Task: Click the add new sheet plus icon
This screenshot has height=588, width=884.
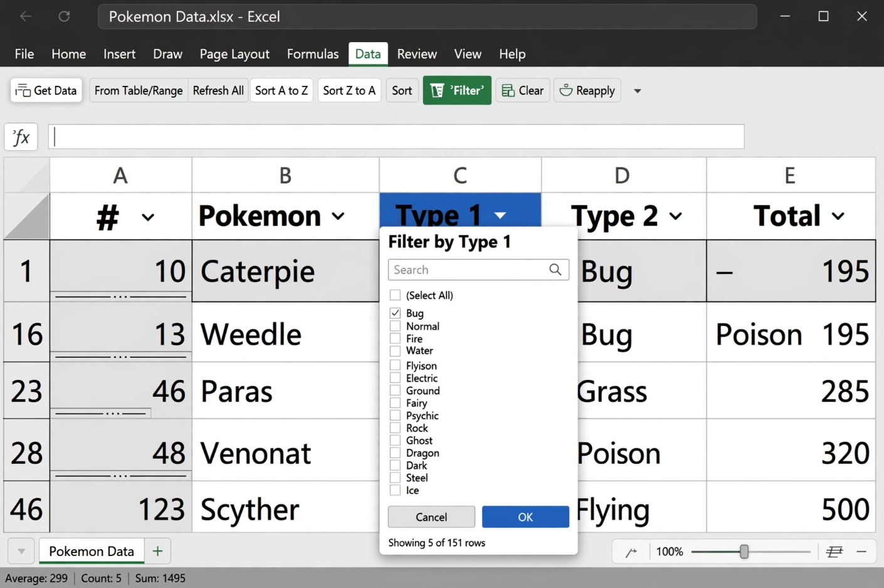Action: 157,551
